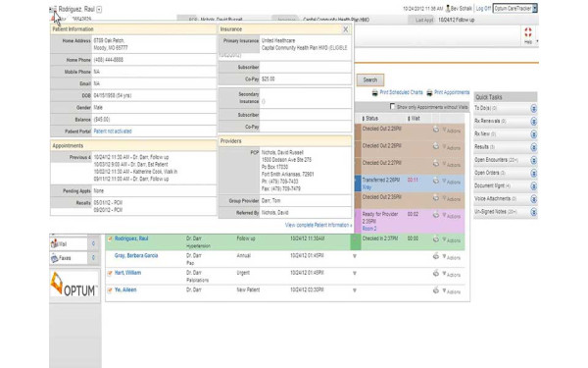The width and height of the screenshot is (588, 368).
Task: Click print icon in Checked Out 2:25PM row
Action: click(x=436, y=130)
